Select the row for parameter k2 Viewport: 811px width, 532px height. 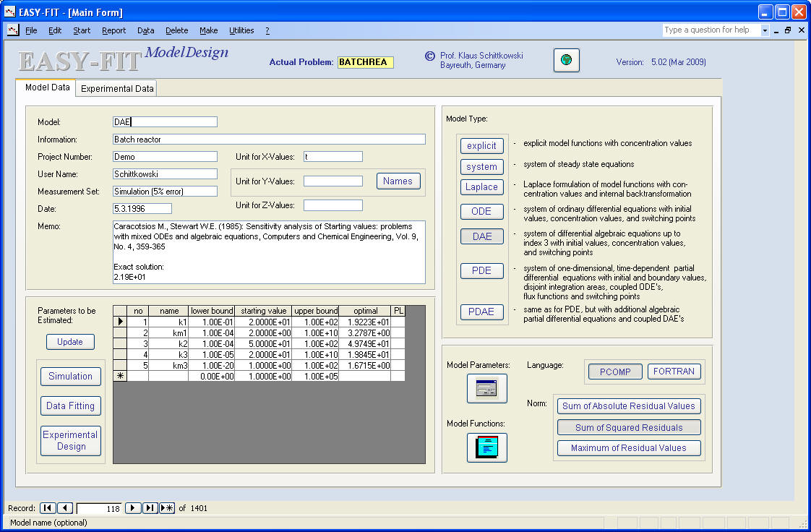(x=121, y=343)
